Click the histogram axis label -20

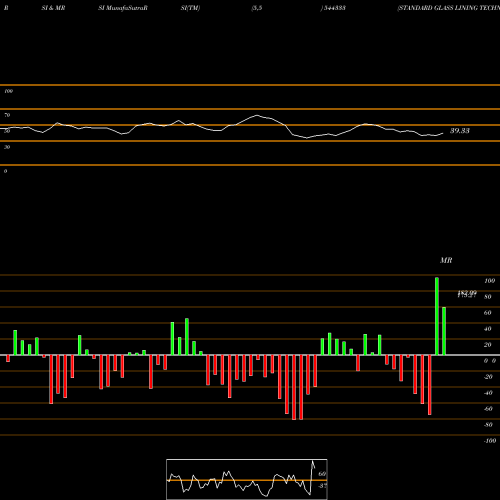pos(488,377)
